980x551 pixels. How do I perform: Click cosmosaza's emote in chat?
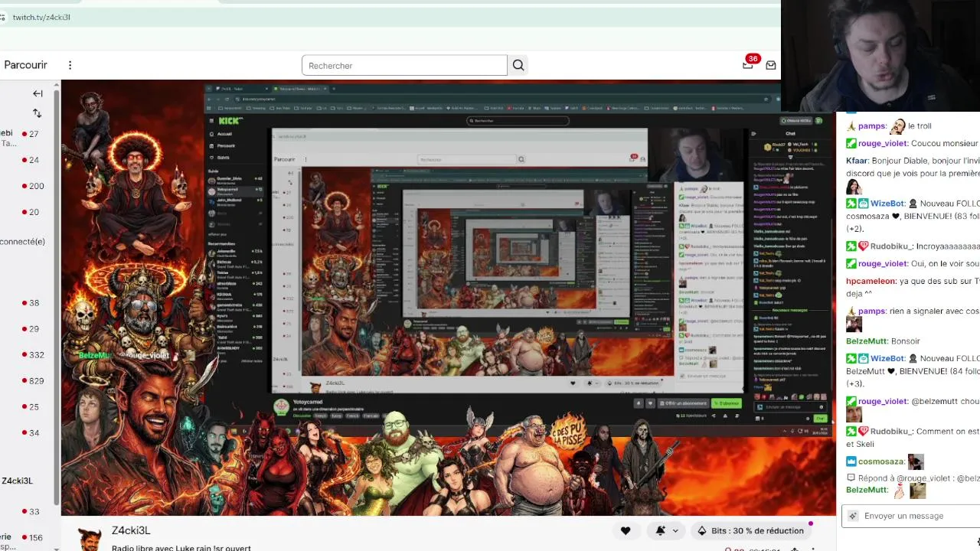pyautogui.click(x=916, y=461)
